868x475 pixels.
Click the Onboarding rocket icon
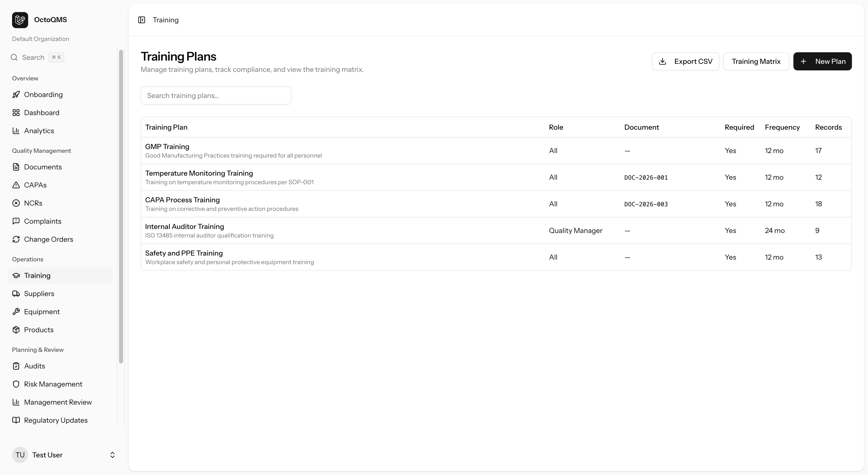(x=16, y=94)
